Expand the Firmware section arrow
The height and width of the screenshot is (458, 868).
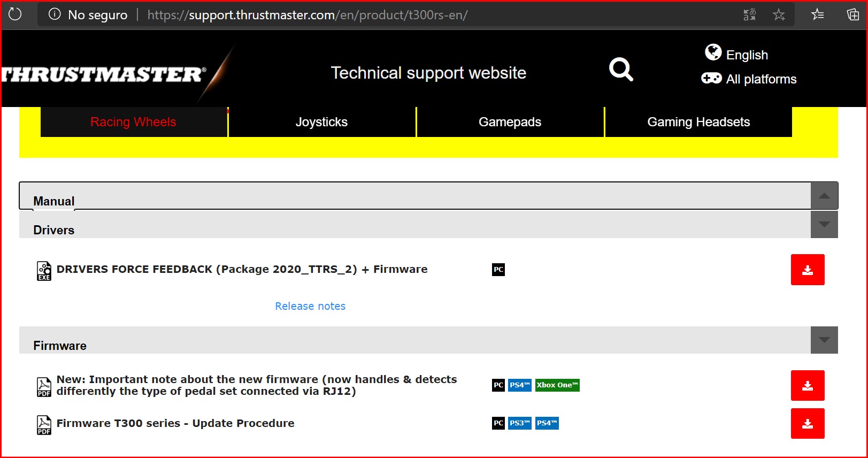pyautogui.click(x=824, y=340)
